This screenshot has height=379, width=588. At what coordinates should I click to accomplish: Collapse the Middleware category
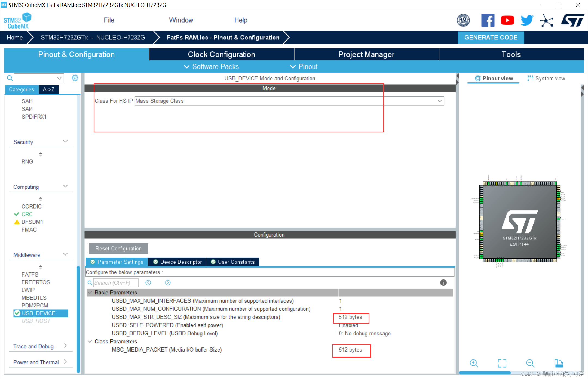click(x=65, y=254)
